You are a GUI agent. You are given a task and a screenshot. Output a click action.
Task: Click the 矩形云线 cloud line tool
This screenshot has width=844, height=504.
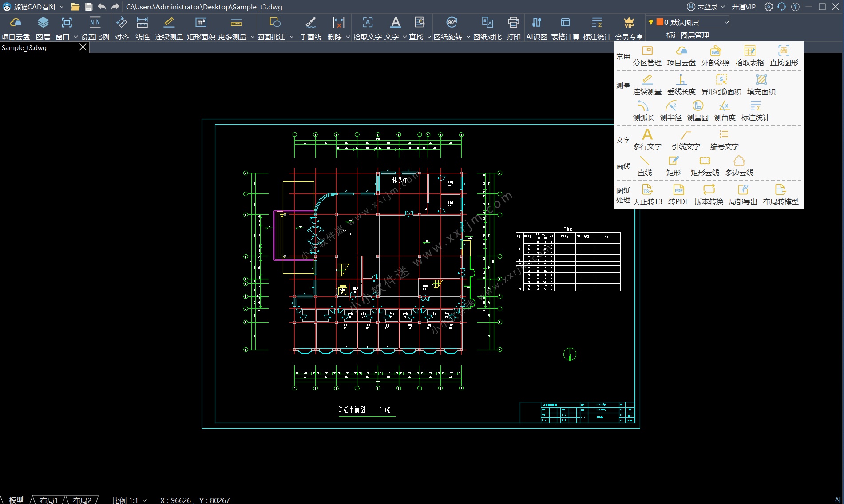[x=705, y=166]
